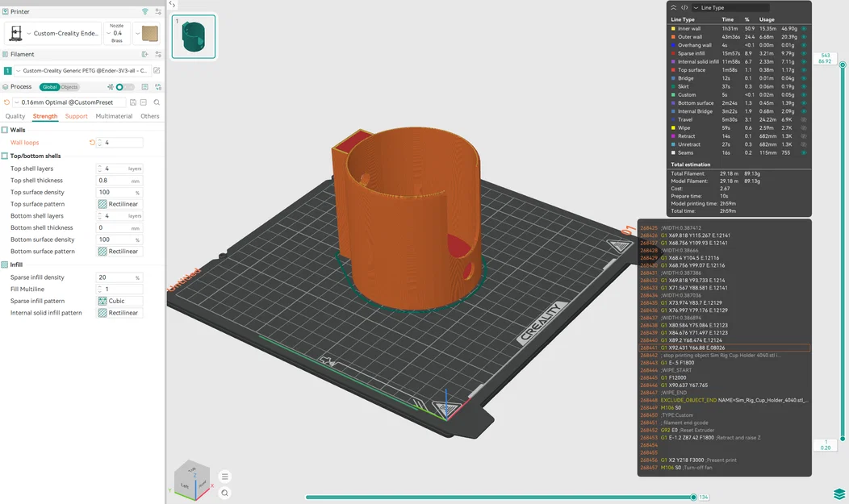Open the Line Type view dropdown
This screenshot has width=849, height=504.
point(731,7)
